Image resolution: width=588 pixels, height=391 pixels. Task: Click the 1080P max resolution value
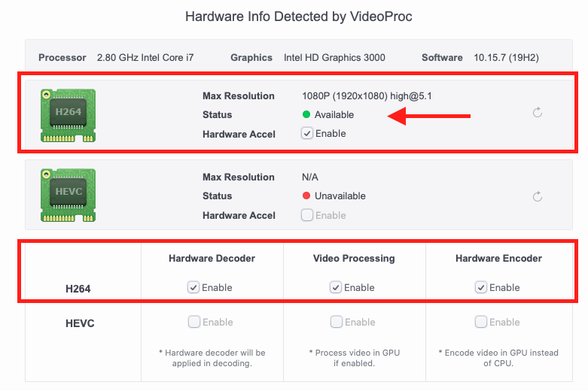[367, 96]
